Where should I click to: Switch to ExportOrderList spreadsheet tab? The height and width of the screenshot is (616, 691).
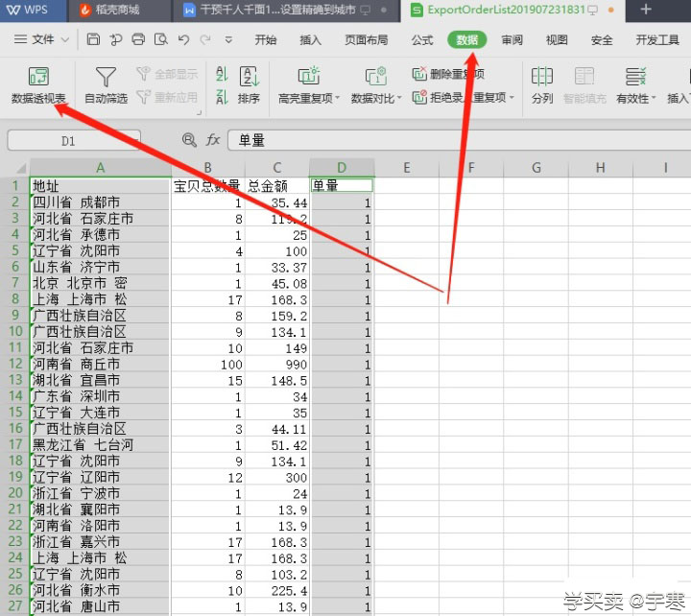tap(512, 10)
